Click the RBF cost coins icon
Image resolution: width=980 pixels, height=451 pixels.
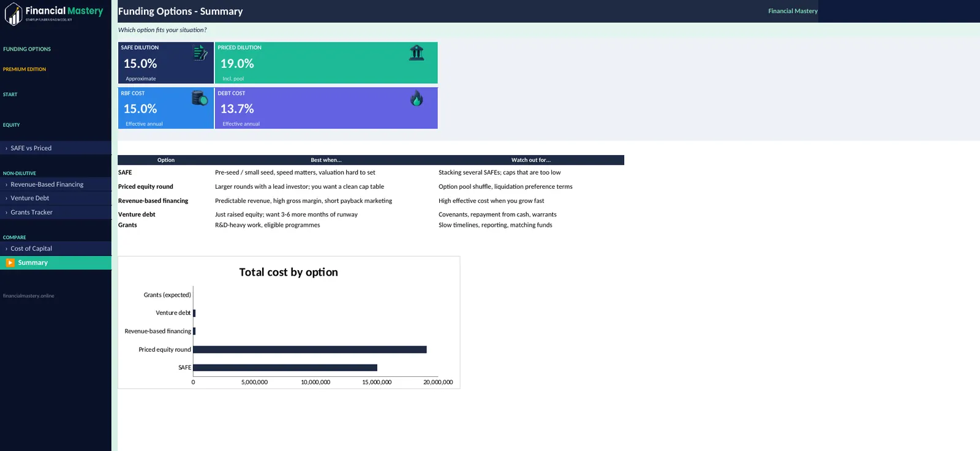pos(200,98)
